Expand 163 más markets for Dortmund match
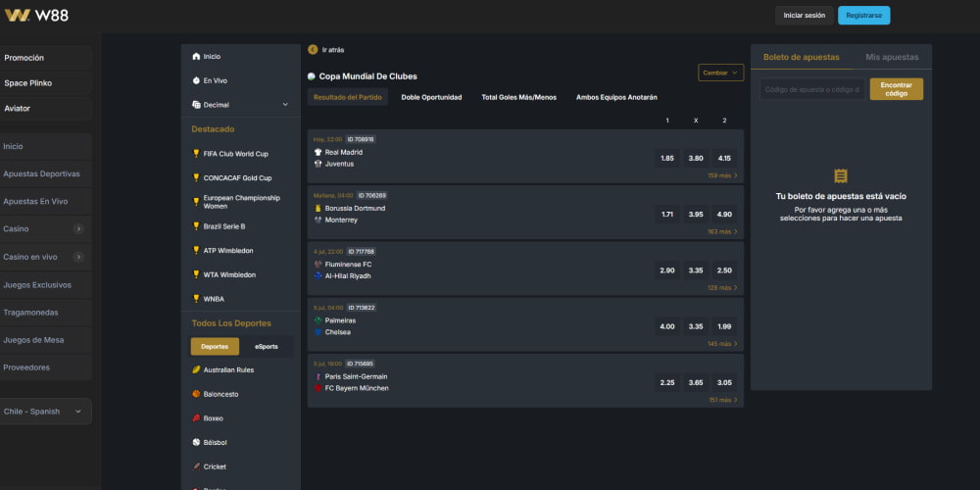 coord(722,232)
